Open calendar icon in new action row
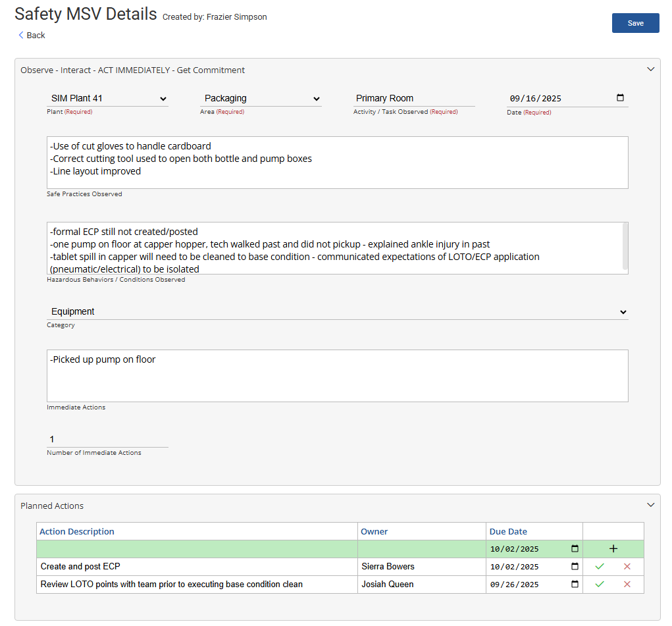Viewport: 672px width, 626px height. pos(575,549)
